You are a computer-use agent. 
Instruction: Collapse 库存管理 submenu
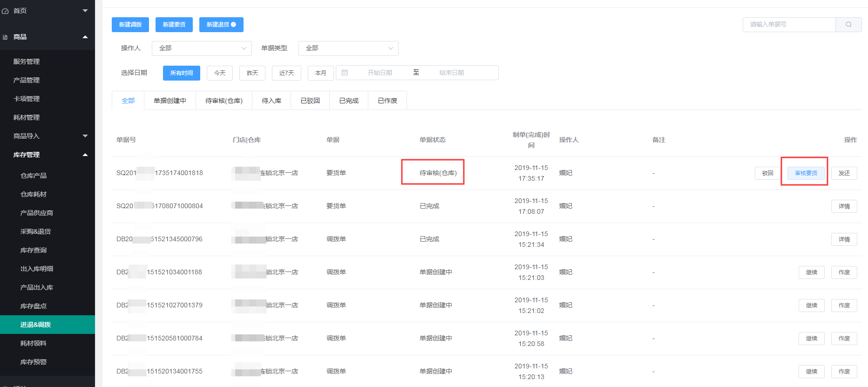coord(85,155)
